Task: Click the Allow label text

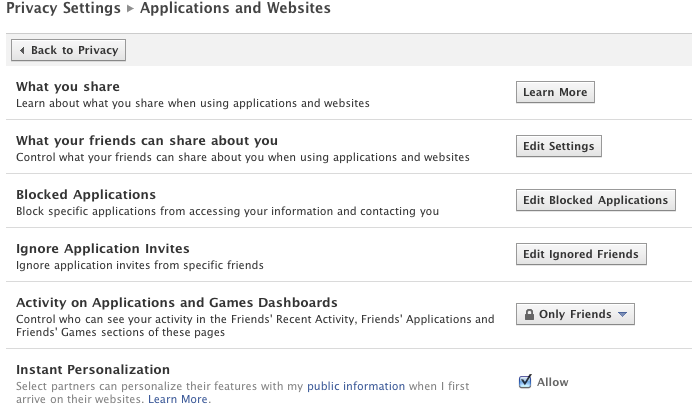Action: coord(552,382)
